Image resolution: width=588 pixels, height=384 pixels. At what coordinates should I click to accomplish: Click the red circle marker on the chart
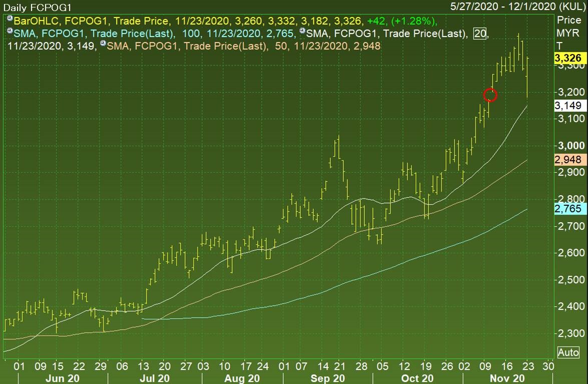(490, 95)
